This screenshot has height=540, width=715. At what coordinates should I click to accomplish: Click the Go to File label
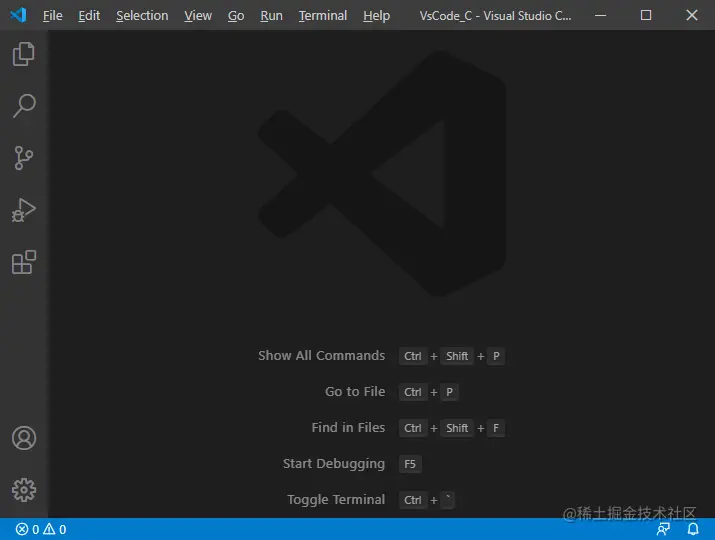(x=355, y=391)
